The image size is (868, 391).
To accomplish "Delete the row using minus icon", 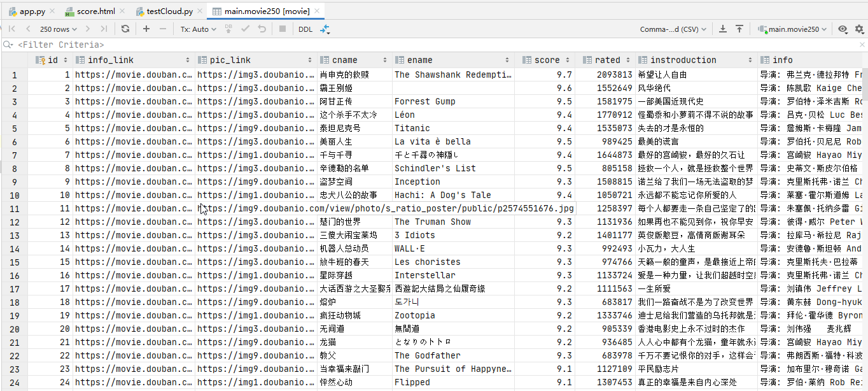I will coord(163,29).
